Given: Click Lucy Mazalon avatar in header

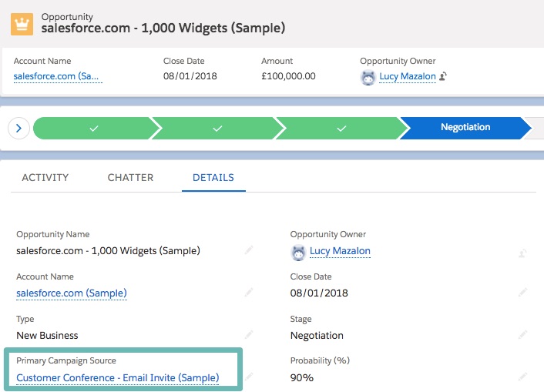Looking at the screenshot, I should [x=368, y=77].
